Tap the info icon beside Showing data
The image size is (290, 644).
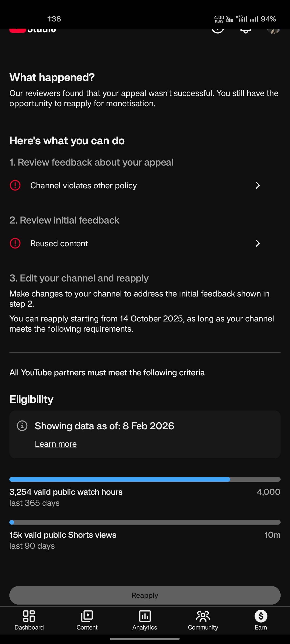(x=22, y=426)
